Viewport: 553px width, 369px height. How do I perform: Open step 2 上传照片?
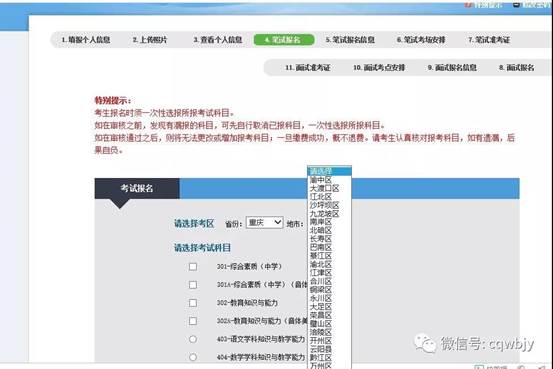pyautogui.click(x=150, y=40)
